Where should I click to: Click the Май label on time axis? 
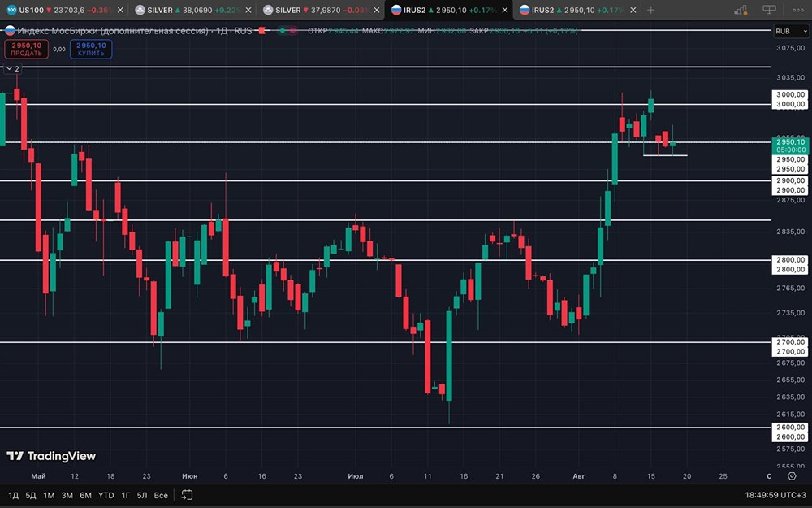(x=38, y=475)
